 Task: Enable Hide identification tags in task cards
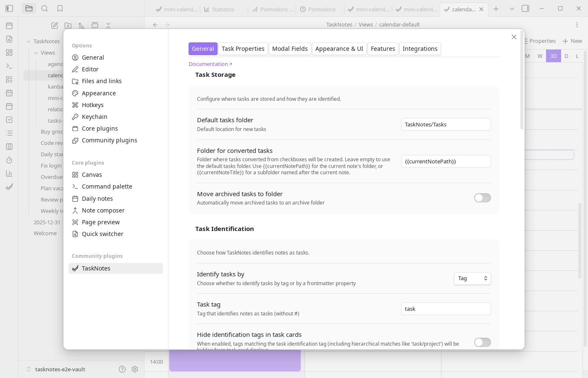click(482, 342)
